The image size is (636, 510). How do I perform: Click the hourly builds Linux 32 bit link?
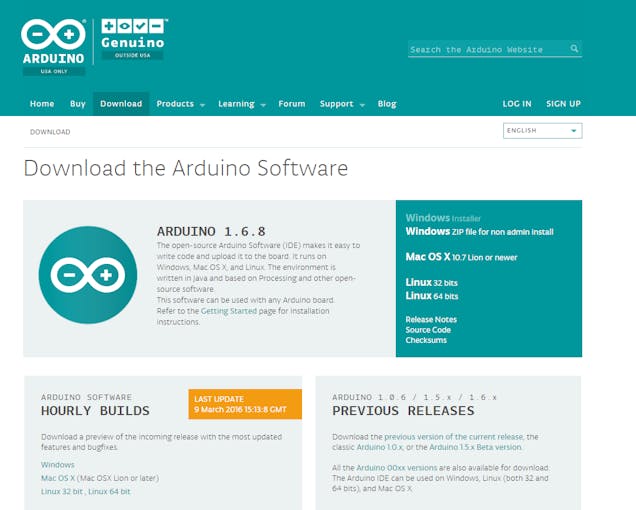click(x=62, y=491)
